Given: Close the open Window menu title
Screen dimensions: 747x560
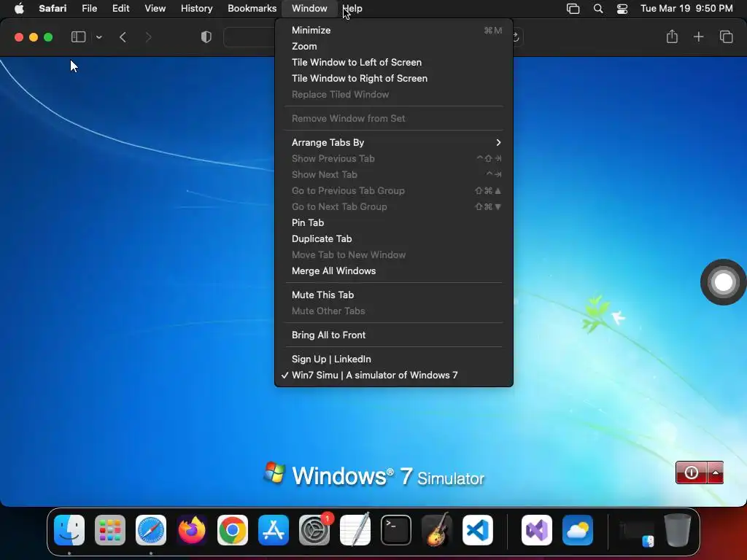Looking at the screenshot, I should click(x=309, y=9).
